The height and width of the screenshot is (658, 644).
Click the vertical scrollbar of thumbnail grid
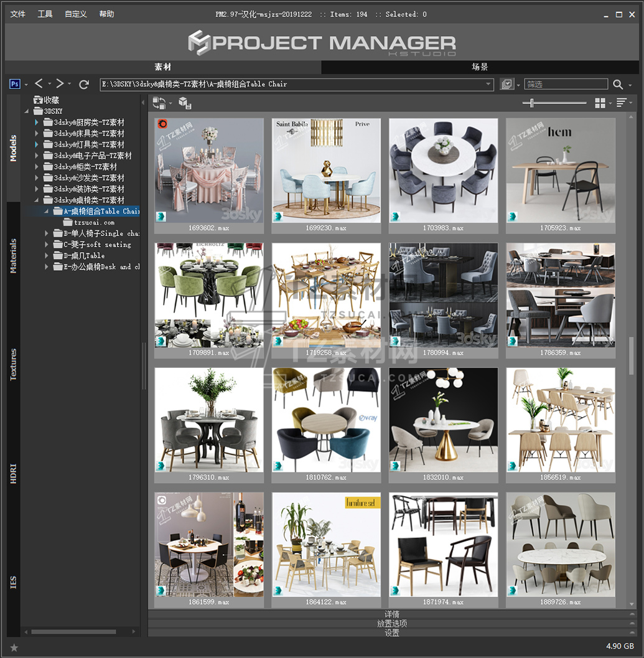click(632, 355)
